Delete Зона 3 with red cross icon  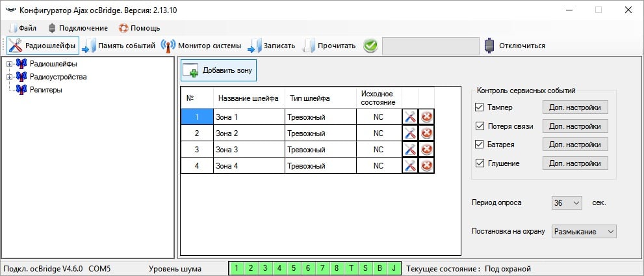[426, 150]
